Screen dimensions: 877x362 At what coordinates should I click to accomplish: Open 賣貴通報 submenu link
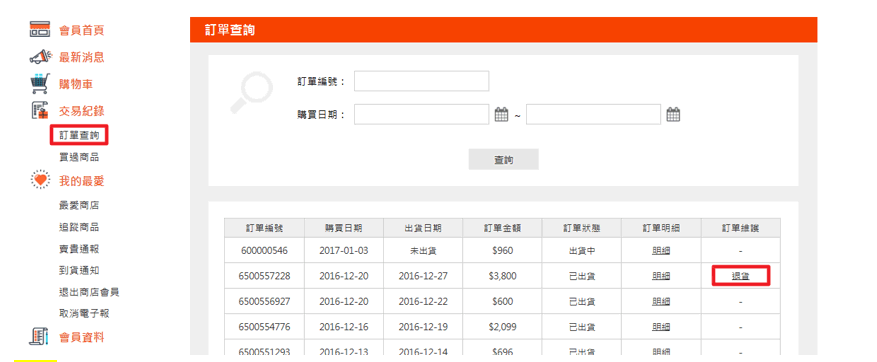point(79,249)
